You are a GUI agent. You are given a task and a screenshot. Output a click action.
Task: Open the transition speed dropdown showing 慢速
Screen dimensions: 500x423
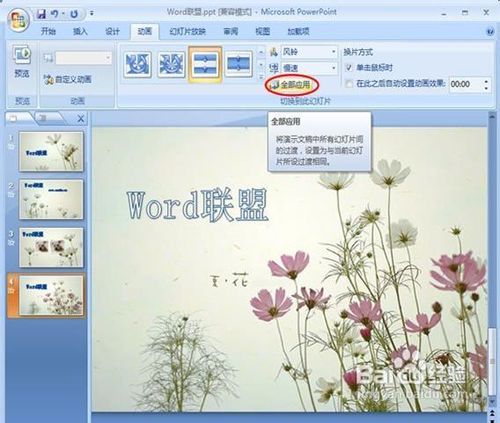click(x=309, y=68)
